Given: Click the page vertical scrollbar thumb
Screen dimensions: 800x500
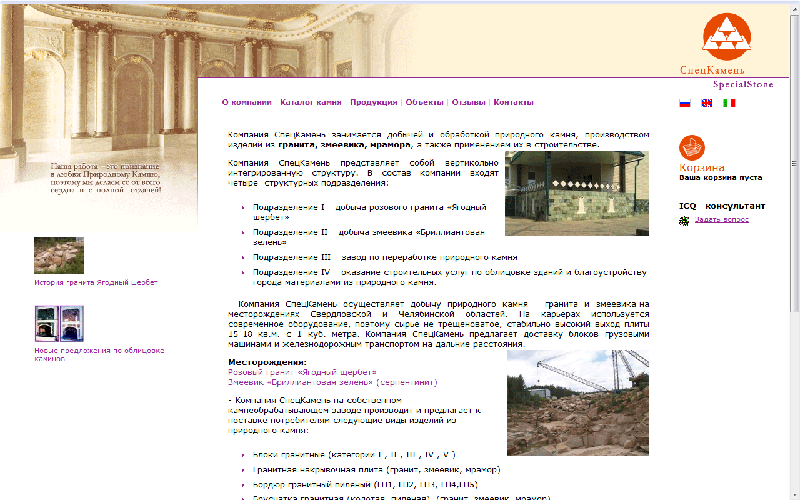Looking at the screenshot, I should pos(794,163).
